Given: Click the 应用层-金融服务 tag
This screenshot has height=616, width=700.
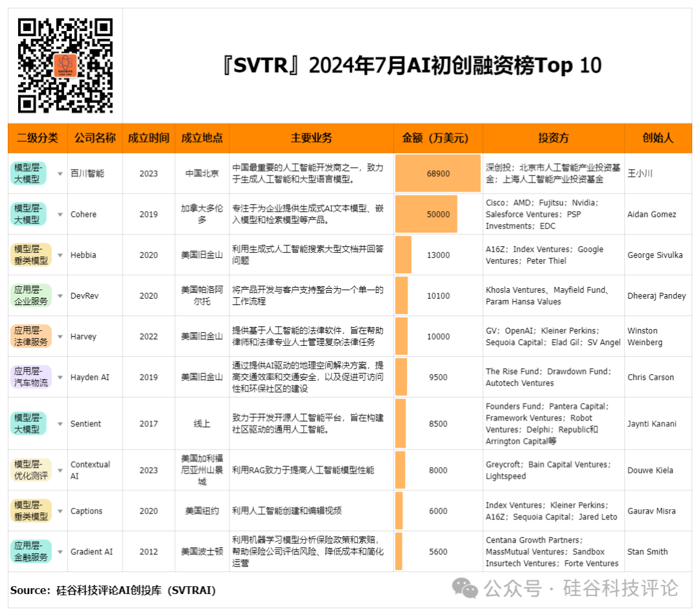Looking at the screenshot, I should point(31,552).
